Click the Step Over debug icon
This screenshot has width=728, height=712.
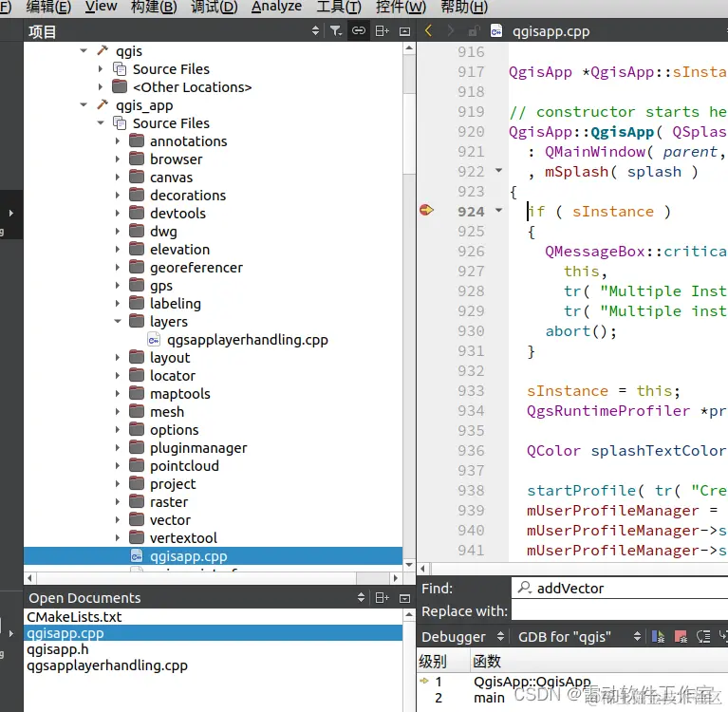pyautogui.click(x=703, y=637)
